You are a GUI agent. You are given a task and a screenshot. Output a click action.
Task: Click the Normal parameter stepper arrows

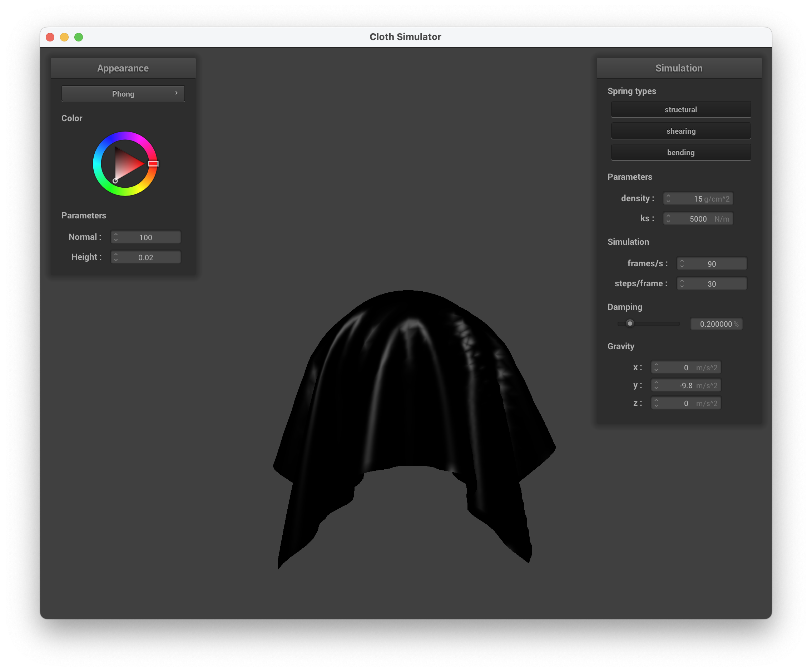coord(115,237)
